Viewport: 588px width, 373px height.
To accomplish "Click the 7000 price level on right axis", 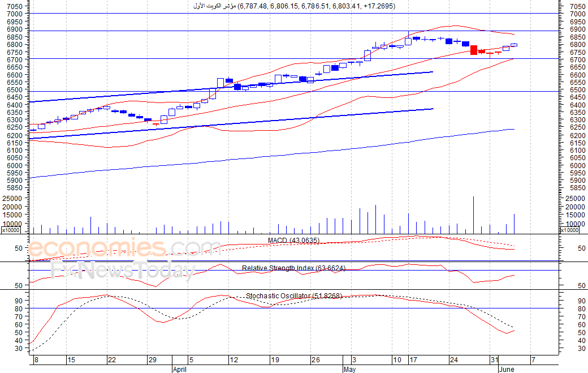I will pos(577,14).
